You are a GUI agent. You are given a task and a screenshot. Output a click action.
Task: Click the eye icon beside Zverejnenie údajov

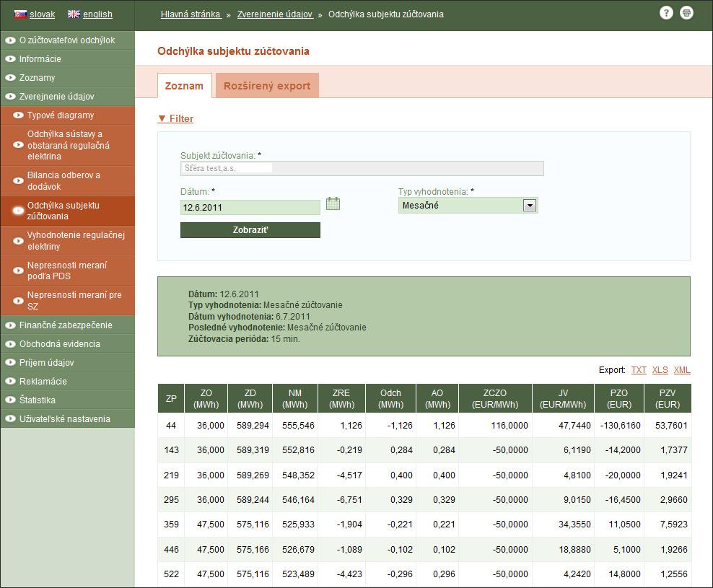point(10,97)
